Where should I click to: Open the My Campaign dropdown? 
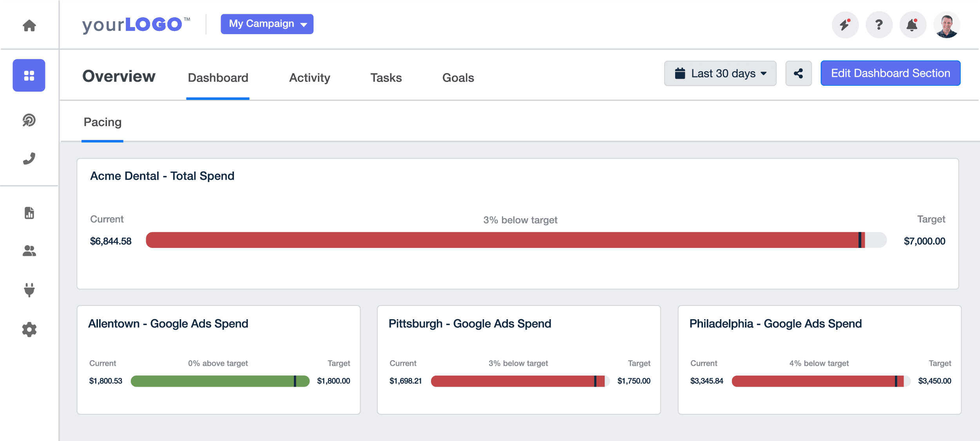pyautogui.click(x=267, y=24)
